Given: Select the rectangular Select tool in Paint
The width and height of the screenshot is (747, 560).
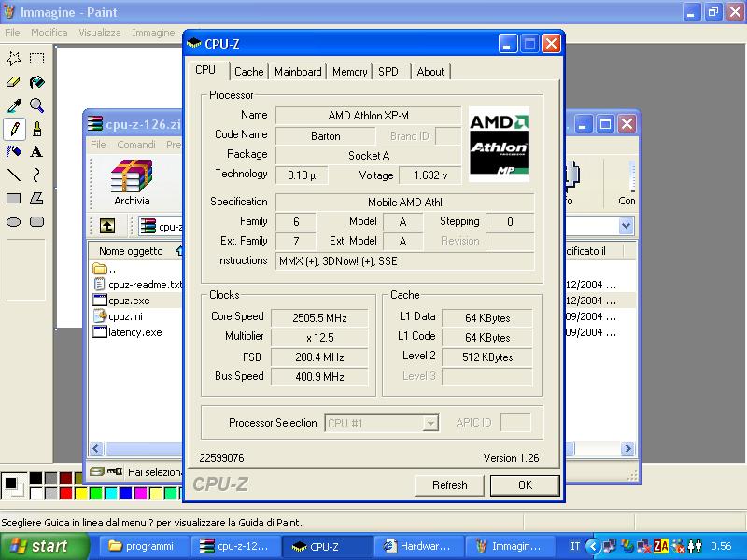Looking at the screenshot, I should point(36,58).
